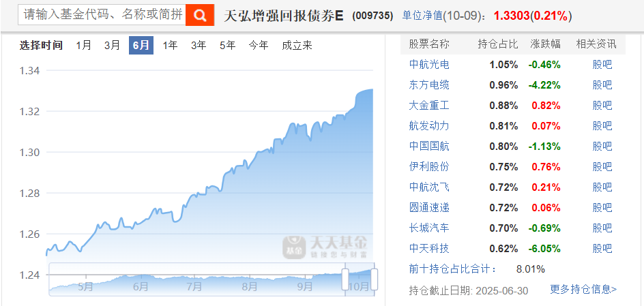Image resolution: width=644 pixels, height=306 pixels.
Task: Click the 1.05% holding value
Action: (503, 64)
